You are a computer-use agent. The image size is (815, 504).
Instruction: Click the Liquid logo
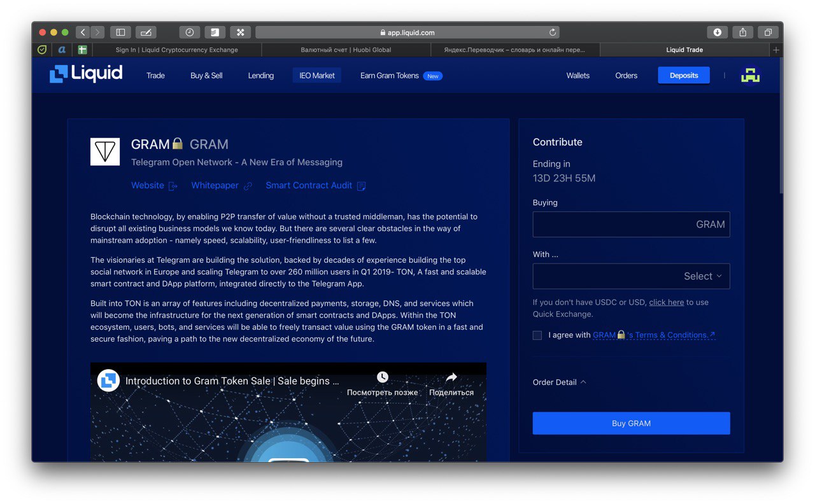click(86, 74)
